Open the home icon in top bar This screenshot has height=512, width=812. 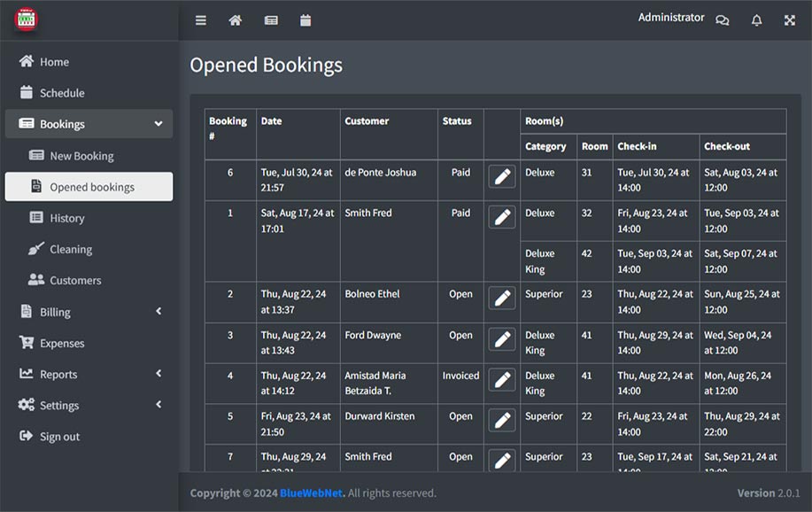(236, 20)
